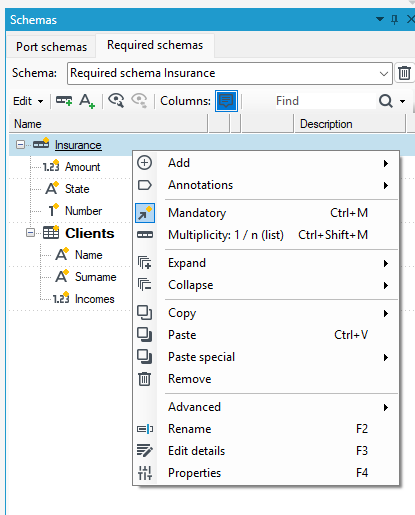This screenshot has width=415, height=515.
Task: Collapse the Clients tree node
Action: click(x=30, y=233)
